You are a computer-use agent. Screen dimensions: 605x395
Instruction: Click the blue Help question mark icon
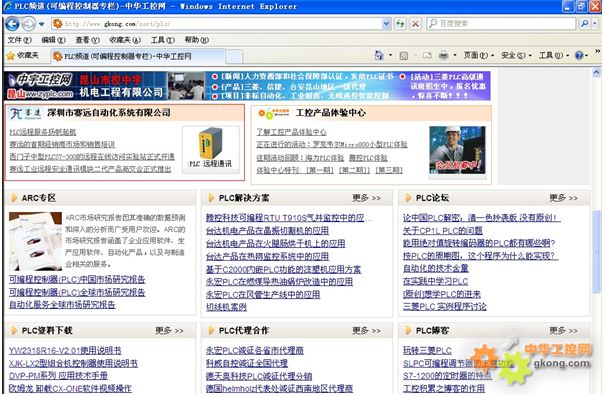coord(579,56)
